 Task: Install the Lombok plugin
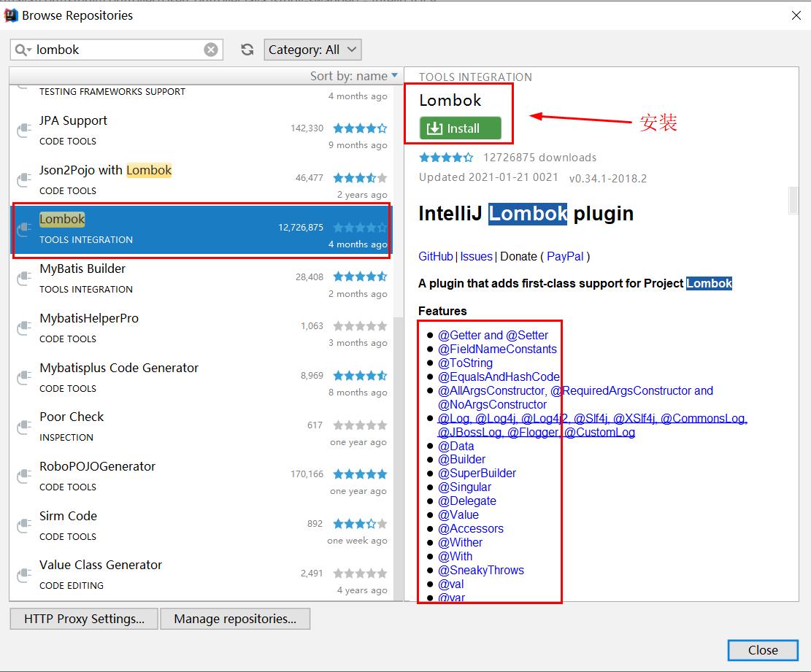pyautogui.click(x=458, y=128)
